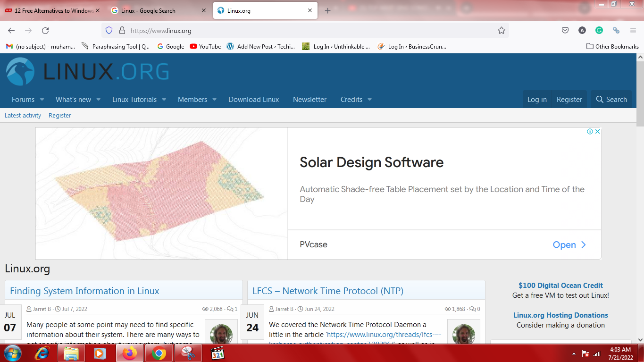The width and height of the screenshot is (644, 362).
Task: Bookmark this page with the star icon
Action: (x=501, y=31)
